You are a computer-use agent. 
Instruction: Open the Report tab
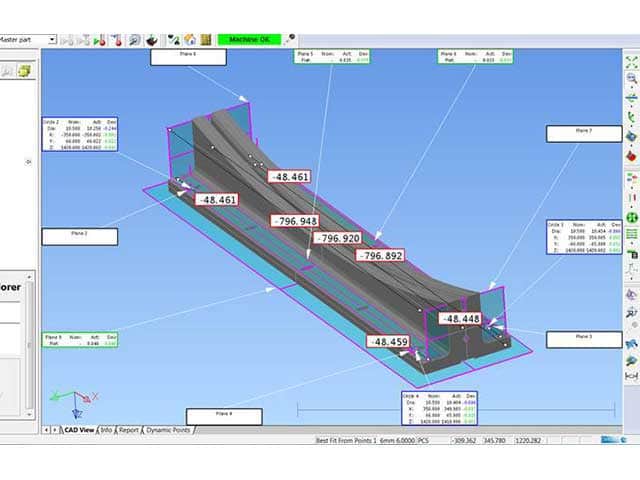[x=128, y=430]
